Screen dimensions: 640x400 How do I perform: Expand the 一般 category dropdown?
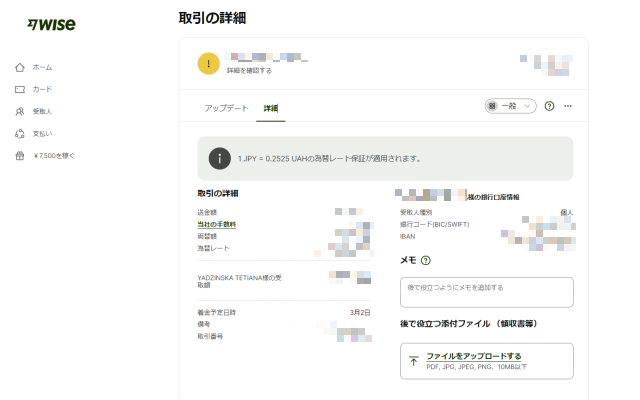click(510, 106)
